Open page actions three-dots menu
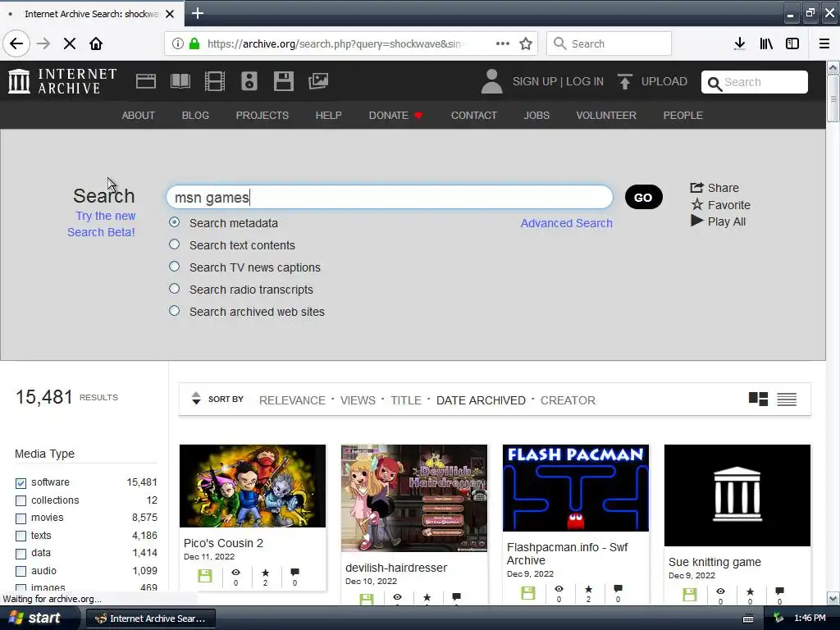The width and height of the screenshot is (840, 630). 503,43
